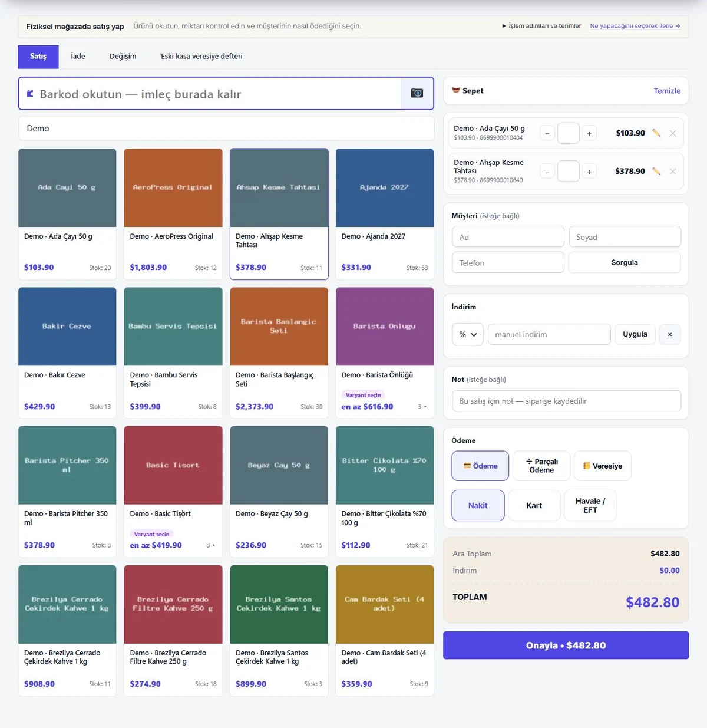Select Ödeme payment mode
This screenshot has width=707, height=728.
480,466
